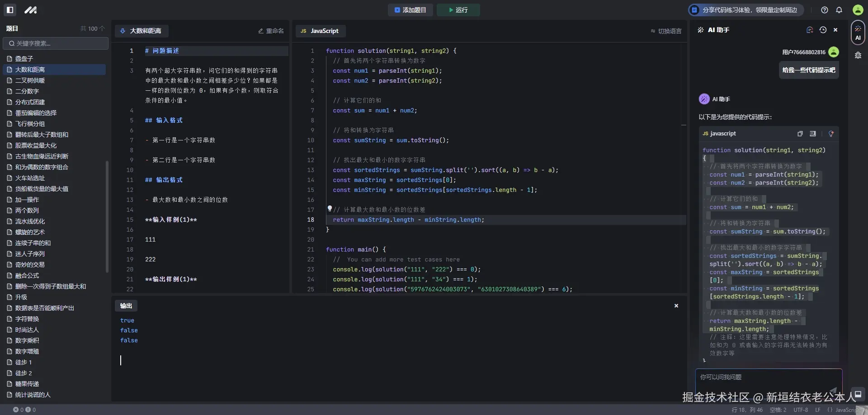Open the 切换语言 language switcher
The image size is (868, 415).
pos(666,31)
